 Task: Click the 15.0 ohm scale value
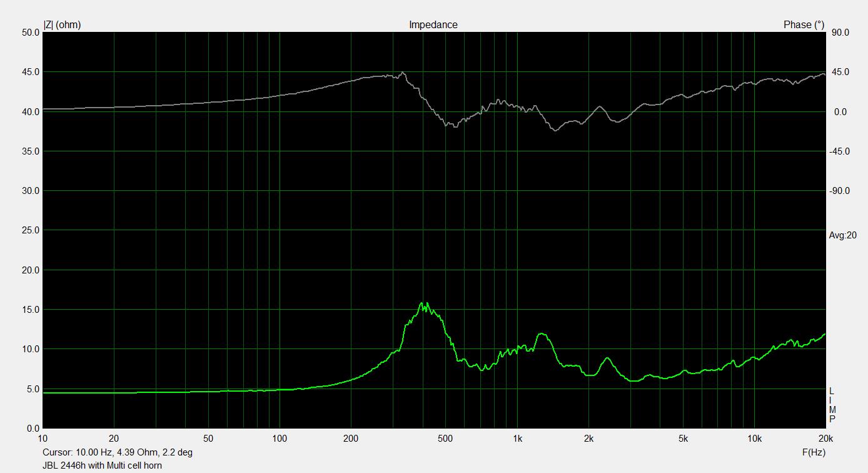tap(29, 310)
